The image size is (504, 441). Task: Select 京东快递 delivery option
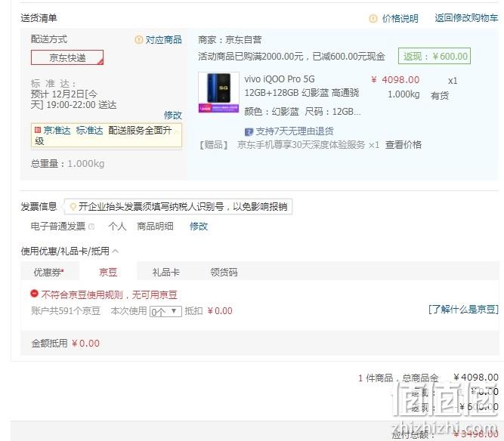tap(67, 57)
